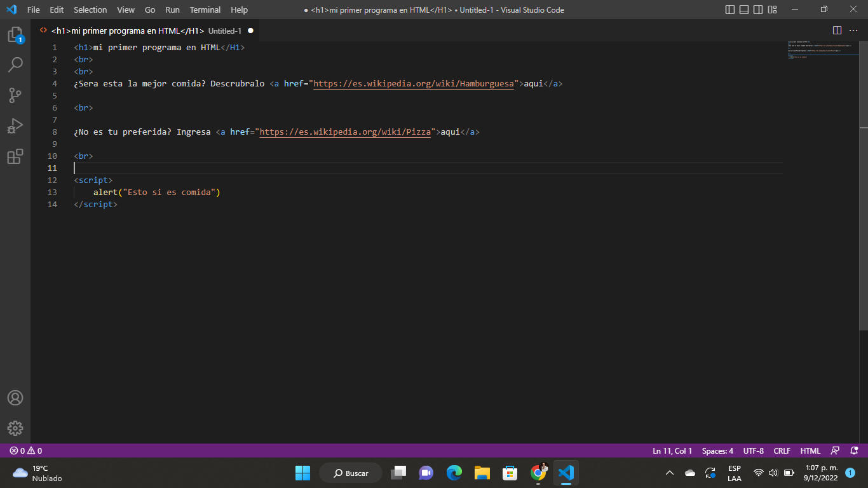Open notifications bell in status bar
This screenshot has height=488, width=868.
854,451
